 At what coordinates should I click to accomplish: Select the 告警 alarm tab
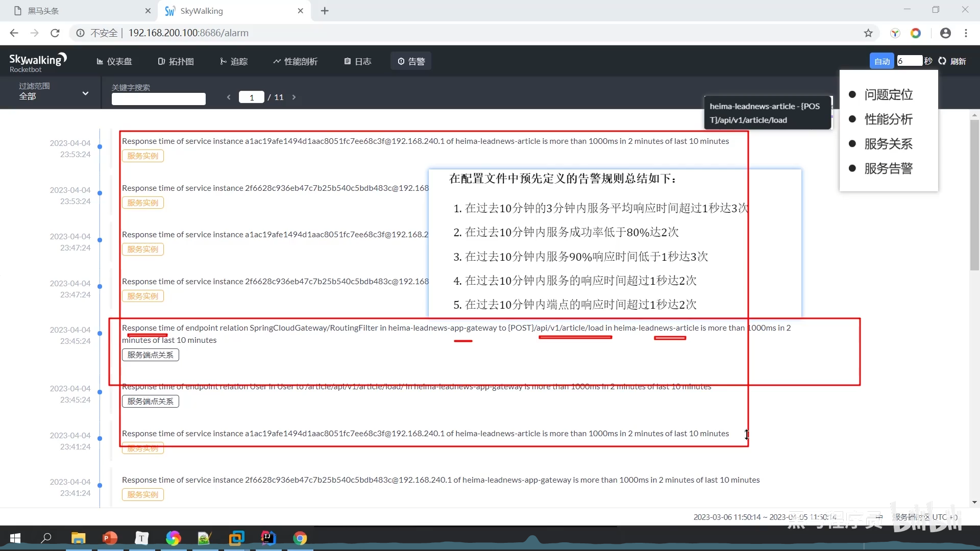point(411,61)
